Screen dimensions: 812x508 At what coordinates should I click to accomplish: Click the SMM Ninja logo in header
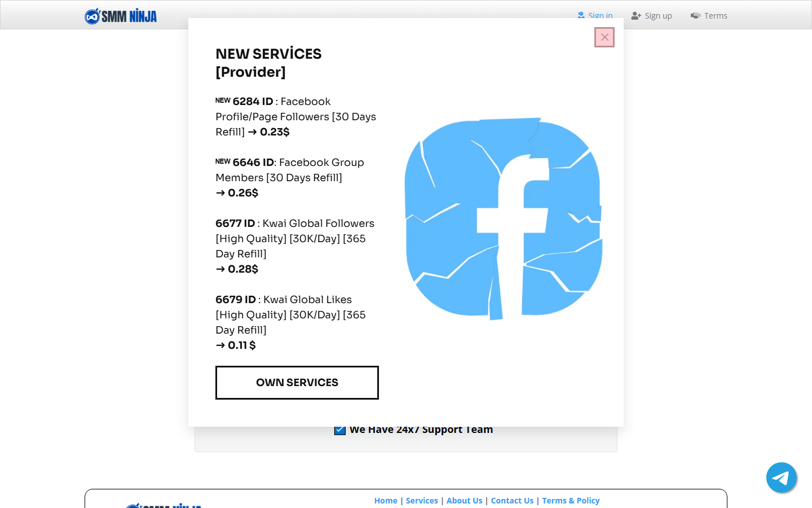[121, 16]
